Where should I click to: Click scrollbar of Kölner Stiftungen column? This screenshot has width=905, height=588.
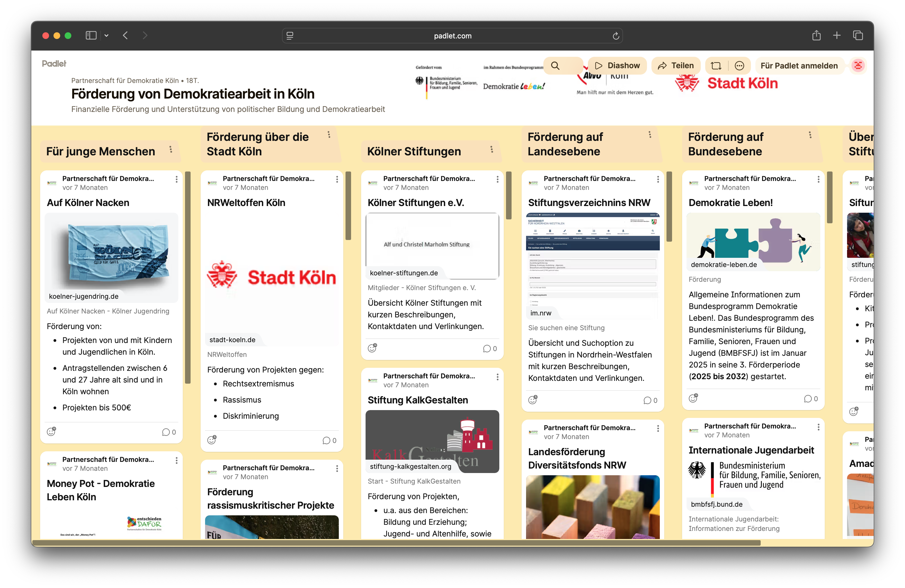509,195
